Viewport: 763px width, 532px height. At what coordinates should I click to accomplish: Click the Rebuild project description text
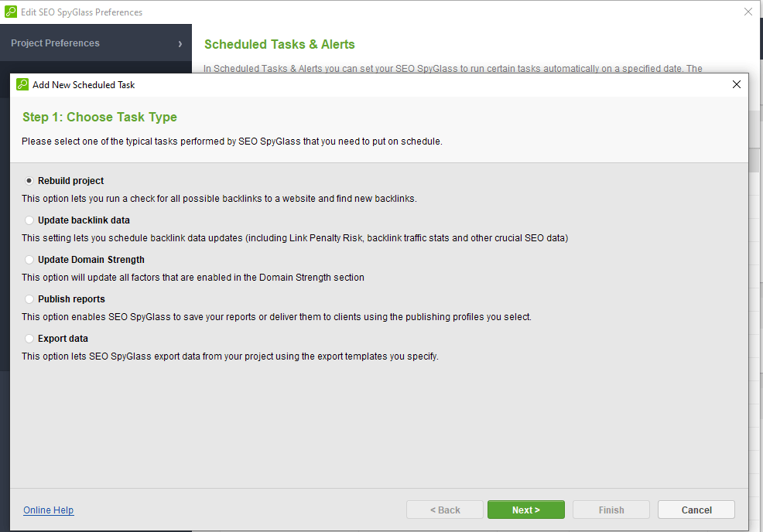click(219, 199)
